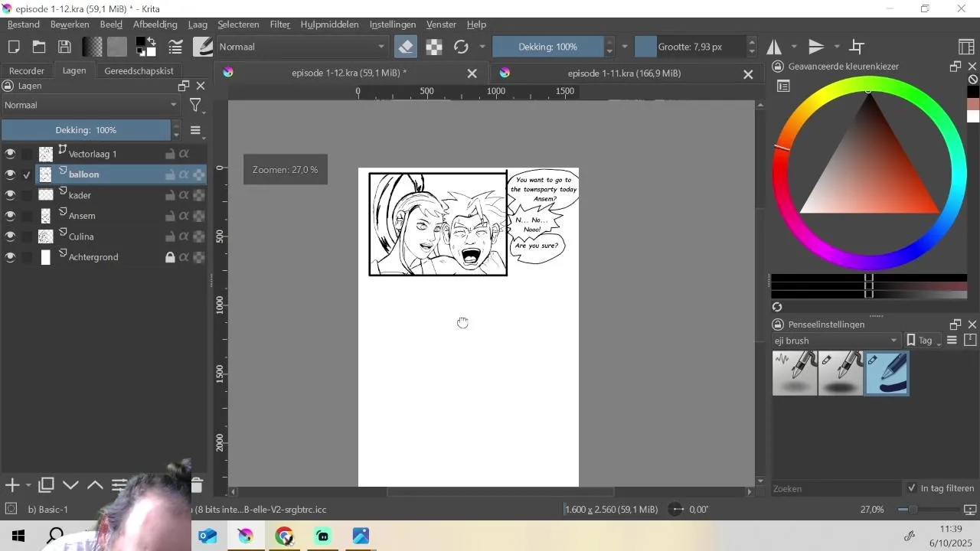
Task: Open the fill pattern selector
Action: [117, 47]
